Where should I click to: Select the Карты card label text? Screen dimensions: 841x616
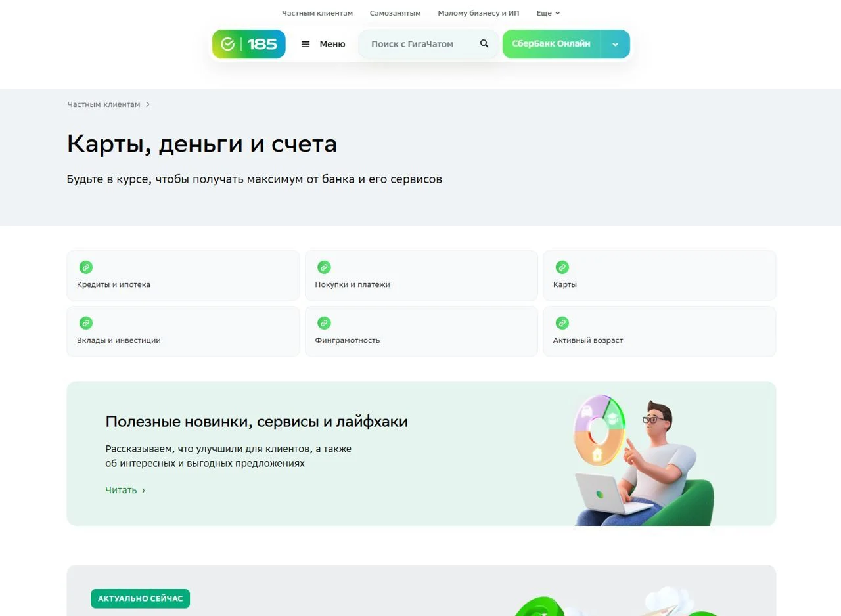coord(565,284)
